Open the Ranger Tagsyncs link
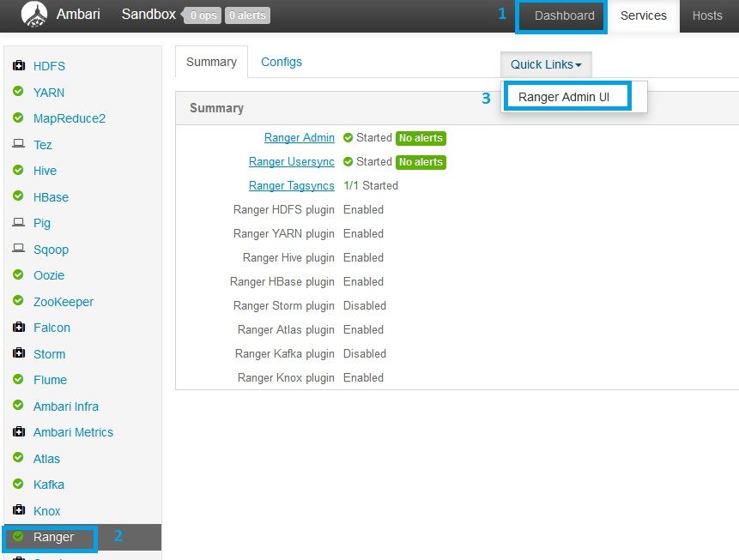The image size is (739, 560). 292,185
